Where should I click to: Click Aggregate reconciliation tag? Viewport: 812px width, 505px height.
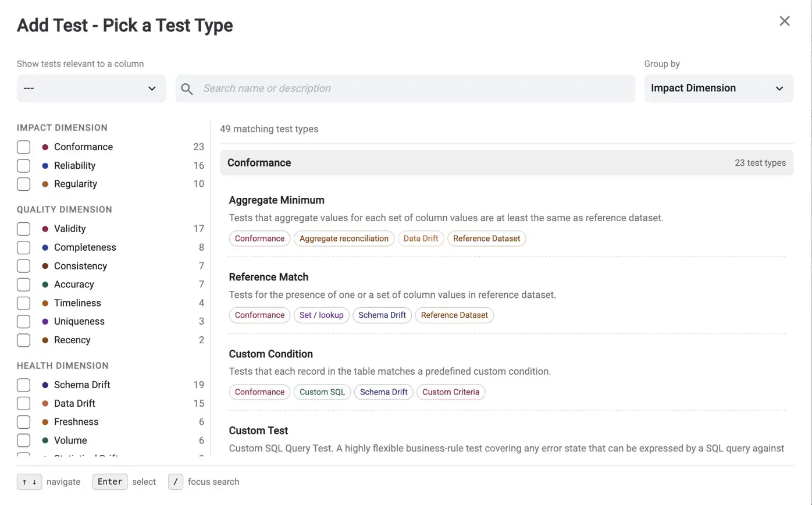tap(344, 239)
